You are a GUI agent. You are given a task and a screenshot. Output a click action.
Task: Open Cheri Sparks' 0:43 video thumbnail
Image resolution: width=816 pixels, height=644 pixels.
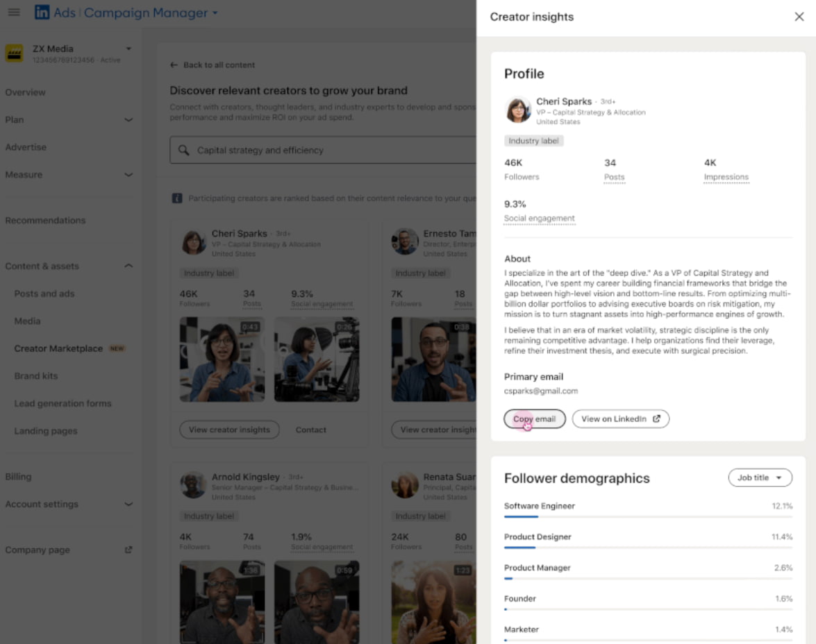click(222, 359)
